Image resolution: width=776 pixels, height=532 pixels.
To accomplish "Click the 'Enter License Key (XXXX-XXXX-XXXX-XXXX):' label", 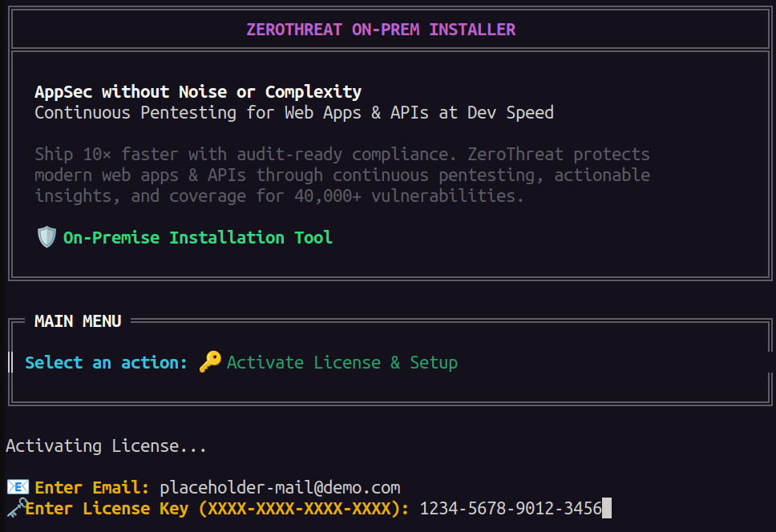I will coord(216,509).
